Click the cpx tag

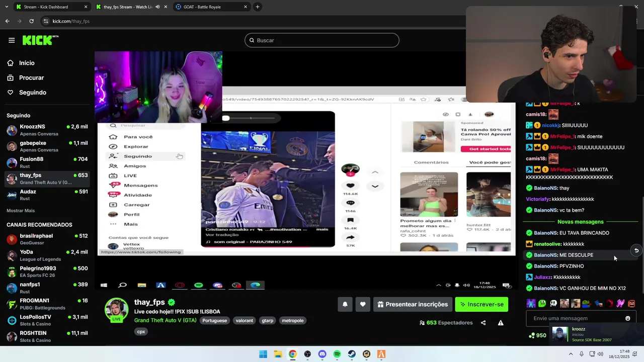(x=141, y=331)
